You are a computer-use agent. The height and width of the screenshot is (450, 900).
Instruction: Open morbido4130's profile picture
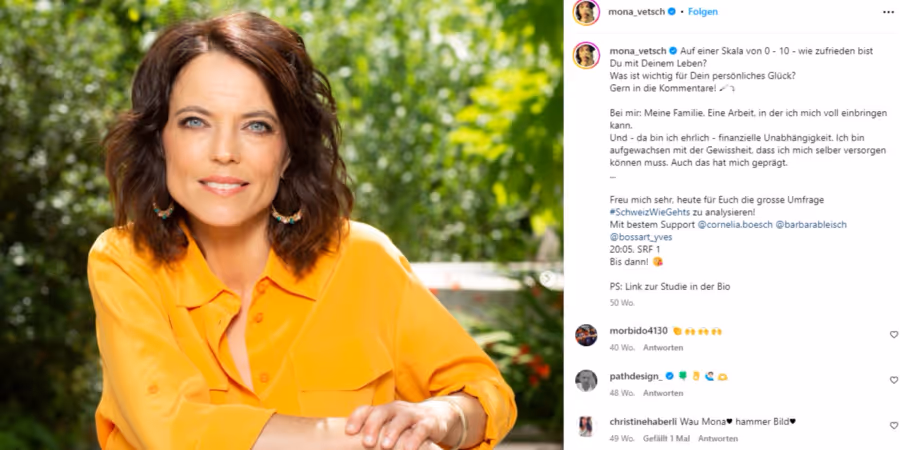tap(586, 335)
